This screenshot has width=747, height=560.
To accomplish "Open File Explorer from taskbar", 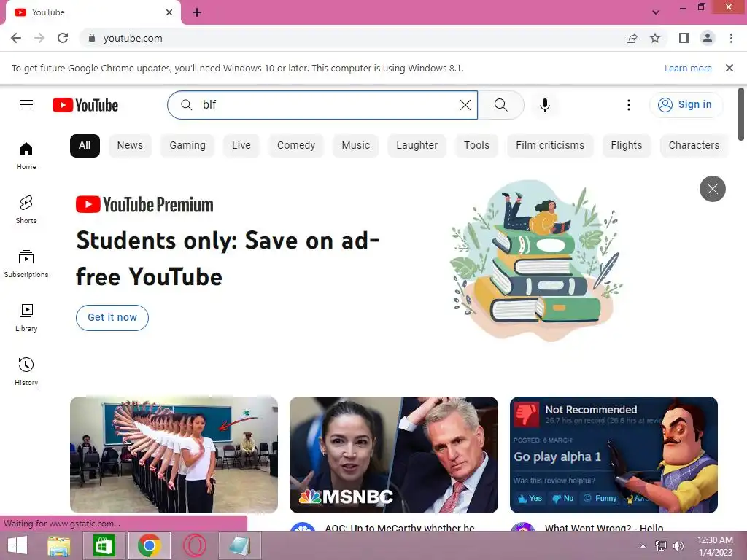I will coord(58,545).
